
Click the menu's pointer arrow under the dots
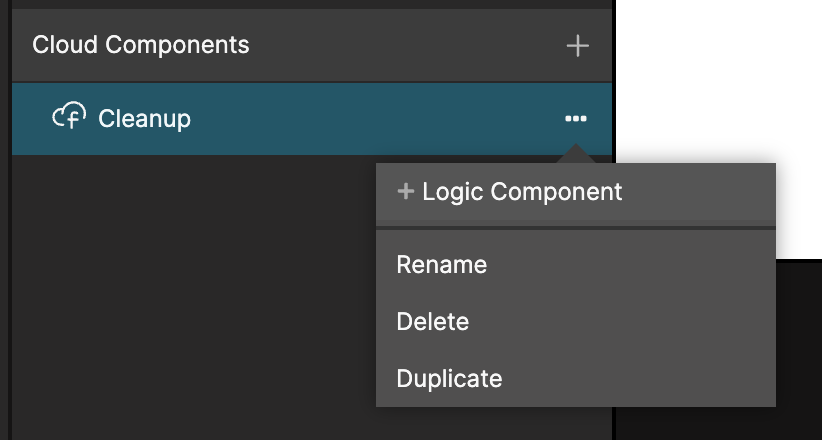575,155
